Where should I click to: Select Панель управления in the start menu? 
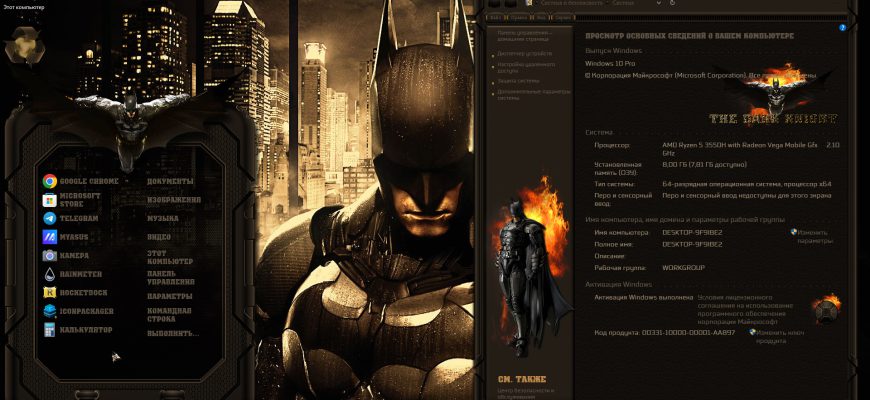point(170,278)
